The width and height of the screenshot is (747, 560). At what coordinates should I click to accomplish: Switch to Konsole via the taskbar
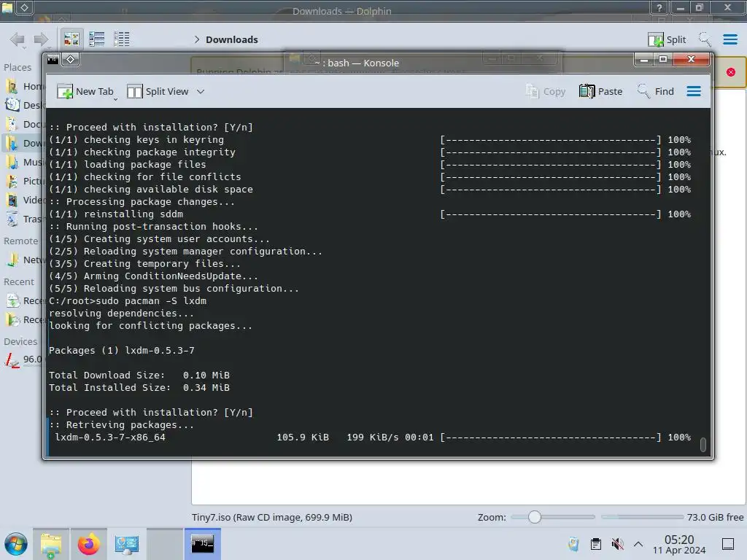(x=203, y=544)
